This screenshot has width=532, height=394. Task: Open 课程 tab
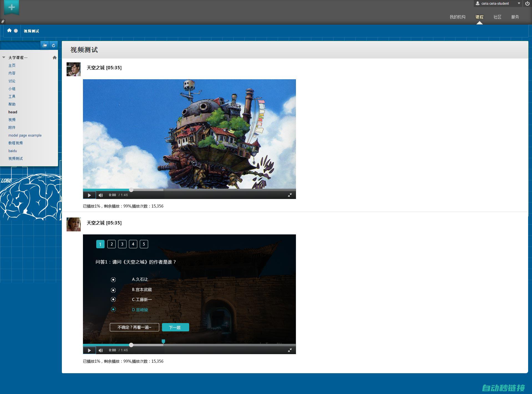coord(479,17)
